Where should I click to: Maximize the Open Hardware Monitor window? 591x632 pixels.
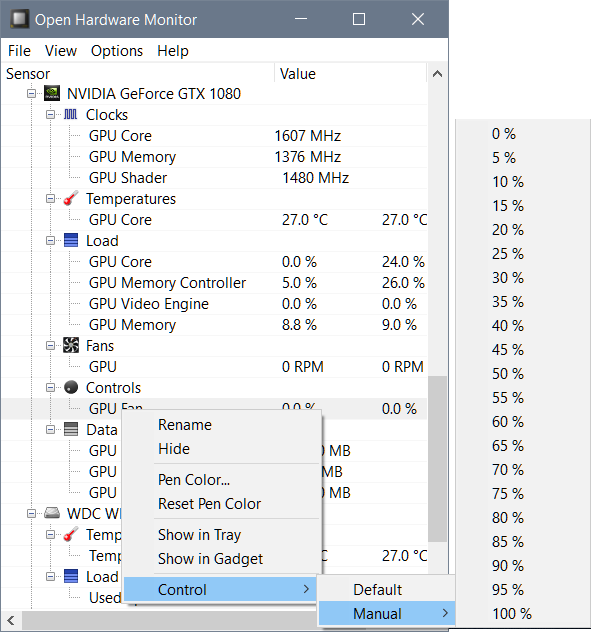[x=359, y=19]
